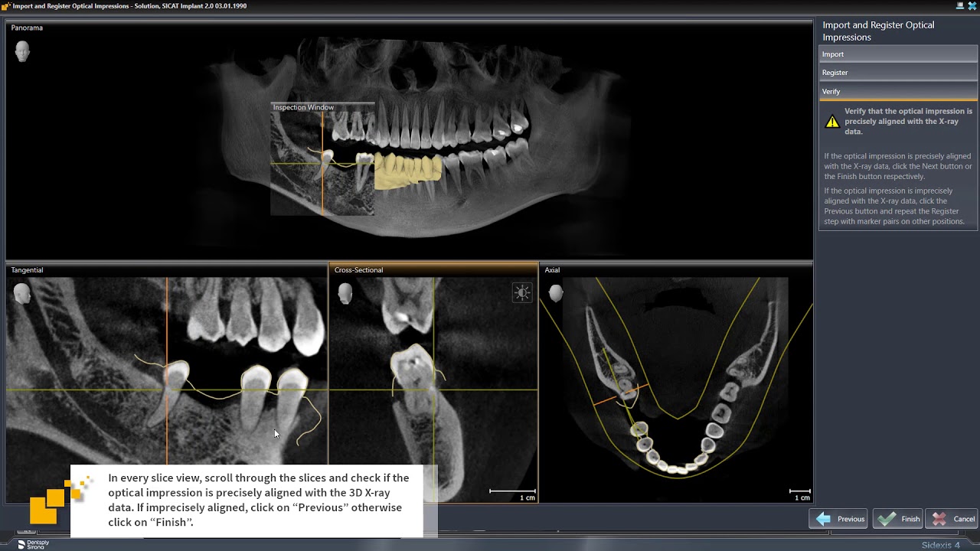The image size is (980, 551).
Task: Click the bold verify alignment warning text
Action: [x=908, y=121]
